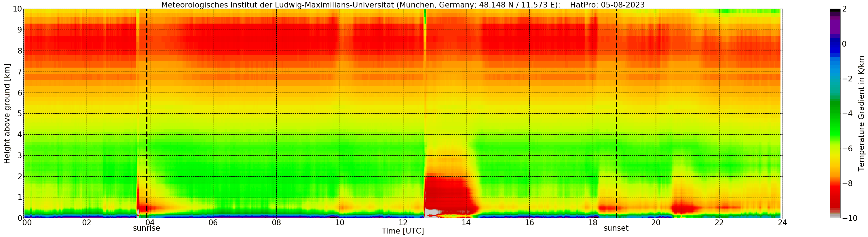Click the '8' tick on the height axis
This screenshot has width=868, height=237.
point(20,51)
